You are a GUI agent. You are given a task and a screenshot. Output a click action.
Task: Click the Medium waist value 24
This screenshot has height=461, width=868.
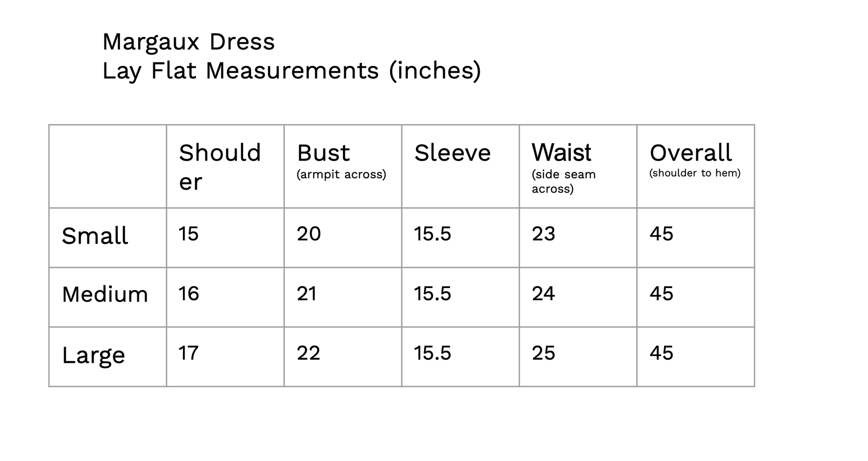coord(543,294)
